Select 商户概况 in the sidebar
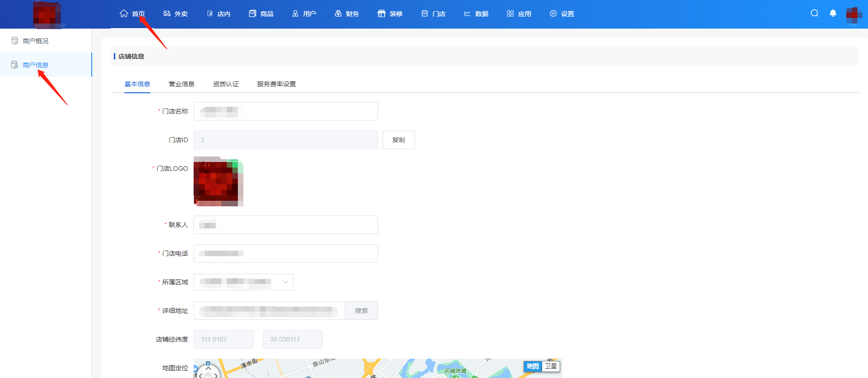 tap(46, 41)
